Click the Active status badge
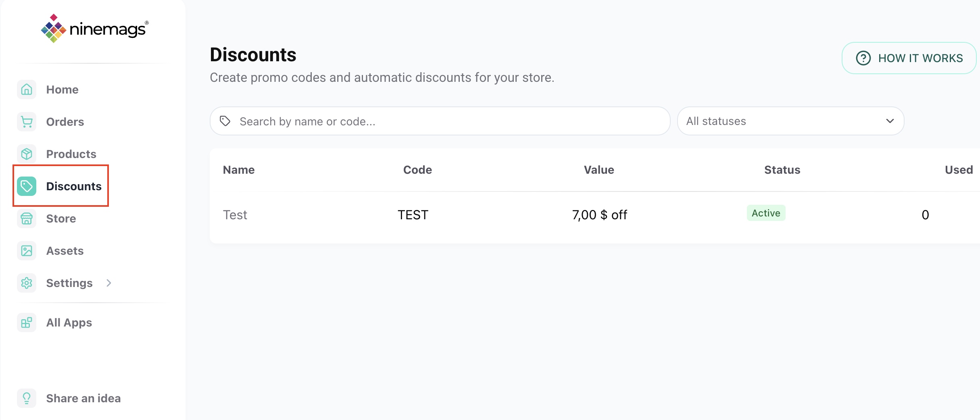The height and width of the screenshot is (420, 980). pos(766,213)
